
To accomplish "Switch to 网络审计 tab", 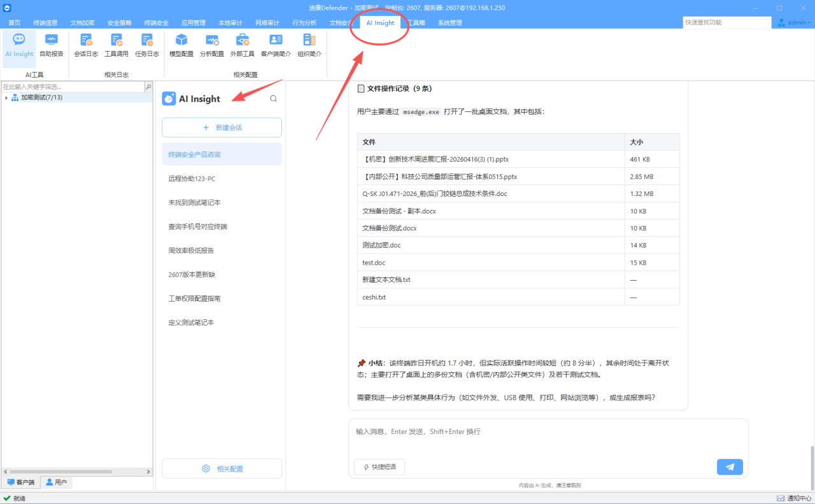I will click(267, 23).
